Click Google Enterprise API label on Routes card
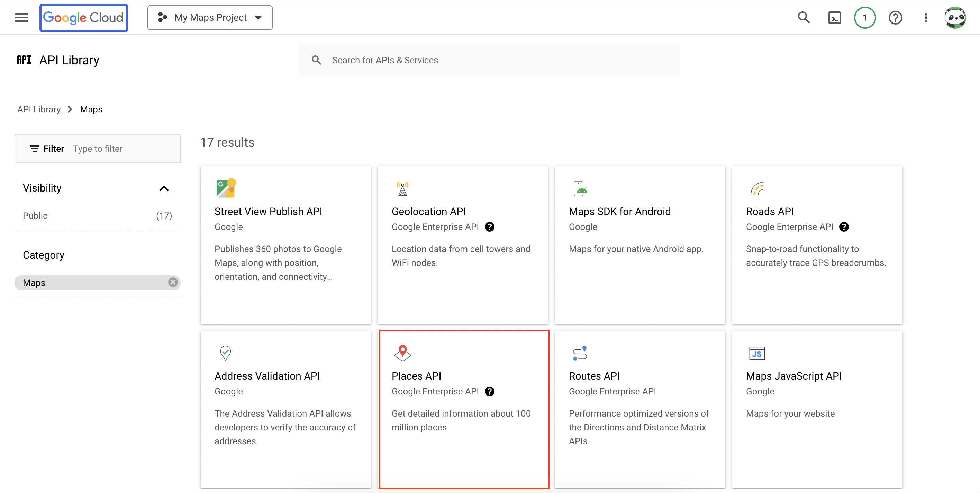This screenshot has width=980, height=493. pyautogui.click(x=612, y=391)
